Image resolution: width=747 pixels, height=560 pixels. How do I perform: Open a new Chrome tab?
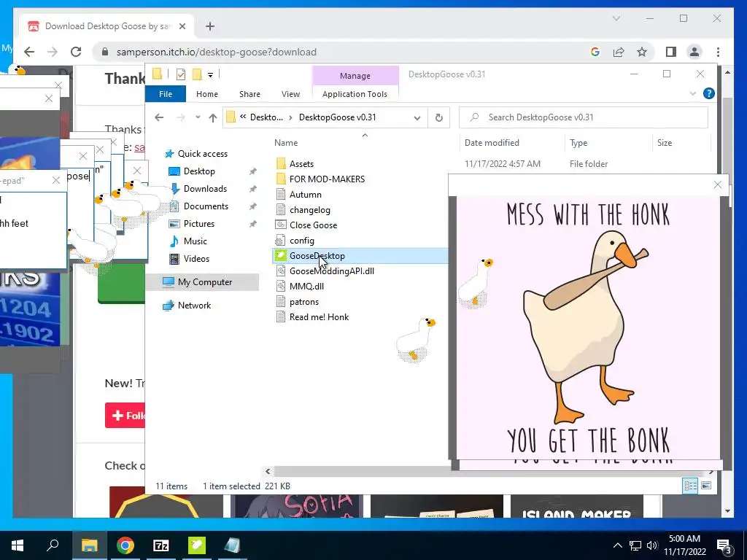(210, 26)
